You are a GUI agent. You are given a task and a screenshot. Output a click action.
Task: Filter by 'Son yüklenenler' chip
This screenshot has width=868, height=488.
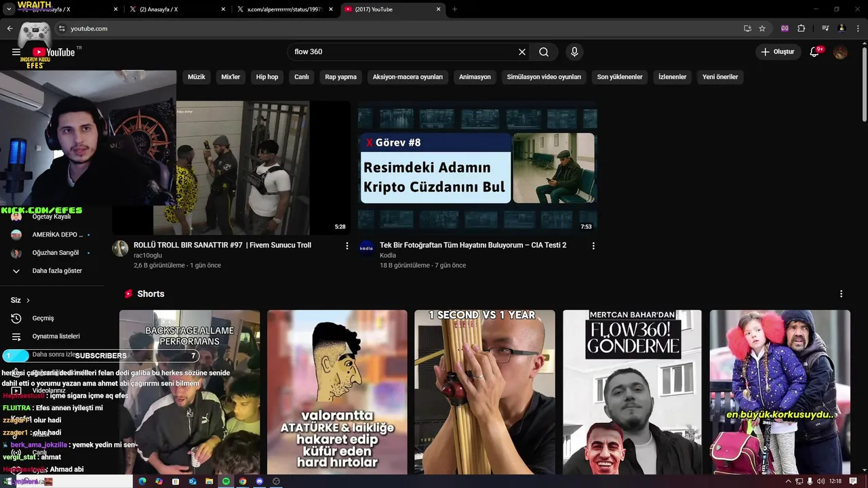tap(620, 77)
